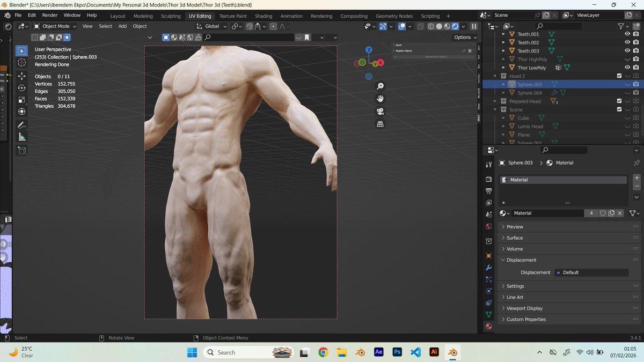The image size is (644, 362).
Task: Open the File menu
Action: pos(18,15)
